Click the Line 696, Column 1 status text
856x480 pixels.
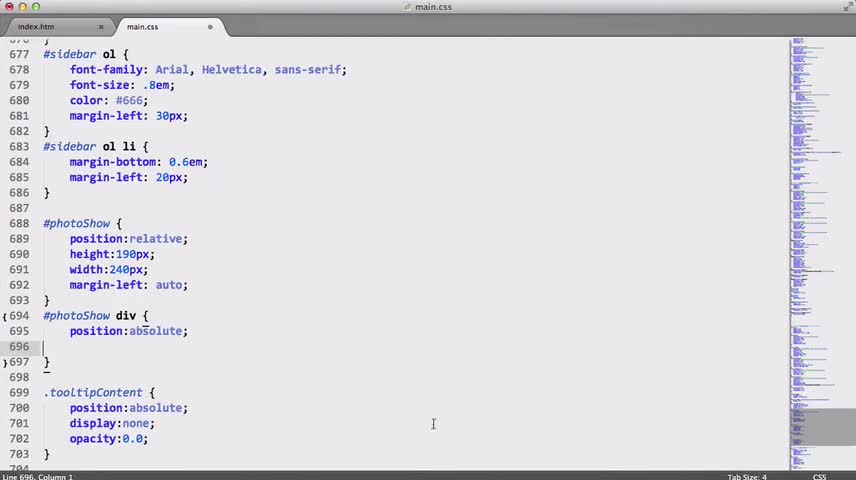pos(38,477)
